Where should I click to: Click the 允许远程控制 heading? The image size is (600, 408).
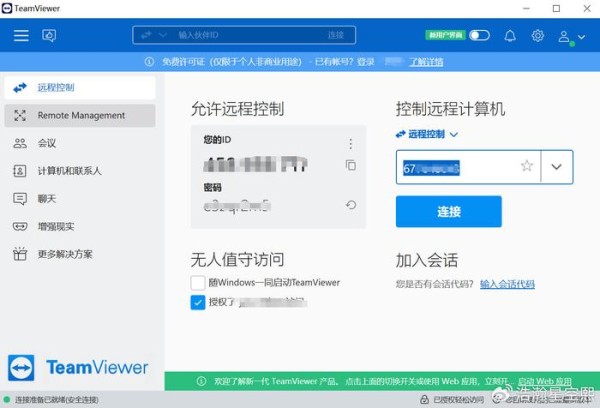coord(237,109)
